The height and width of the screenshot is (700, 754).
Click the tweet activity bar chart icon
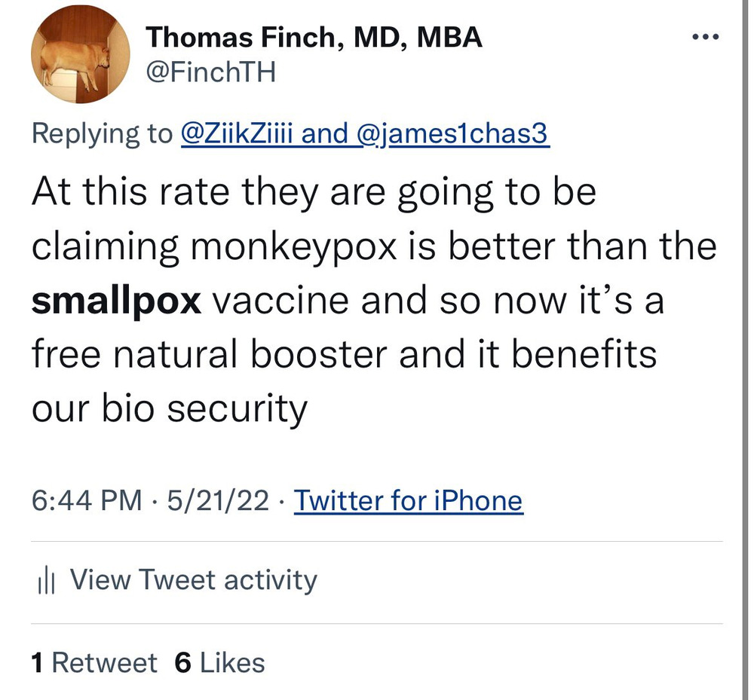click(x=47, y=580)
